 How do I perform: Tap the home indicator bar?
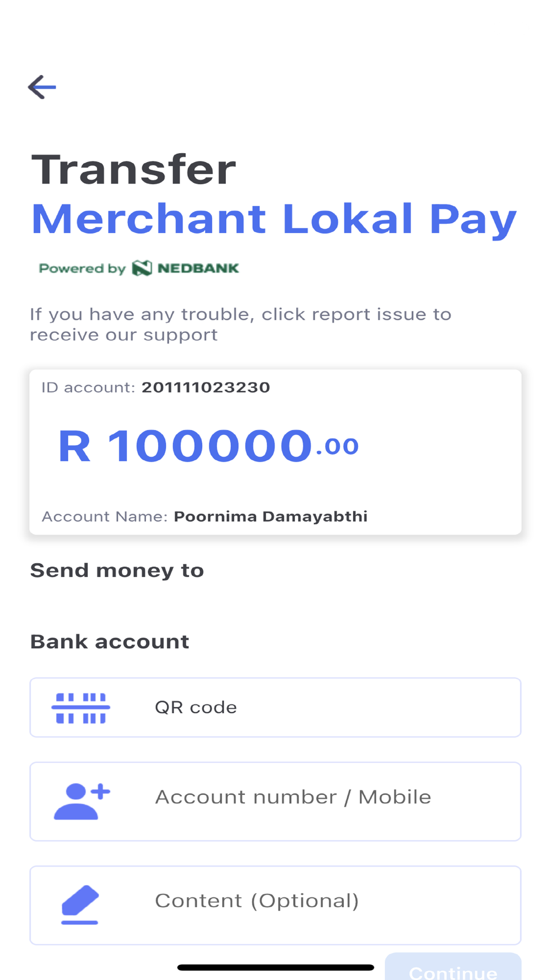pos(275,967)
